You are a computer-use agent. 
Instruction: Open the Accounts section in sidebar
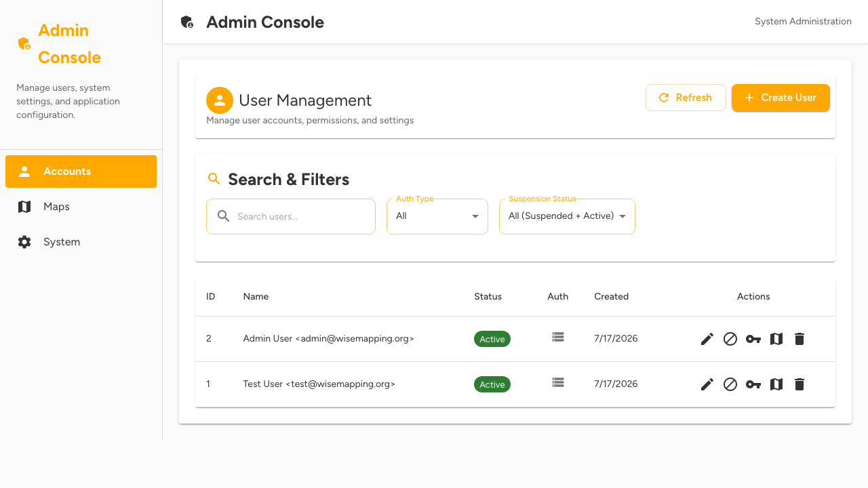click(x=81, y=171)
